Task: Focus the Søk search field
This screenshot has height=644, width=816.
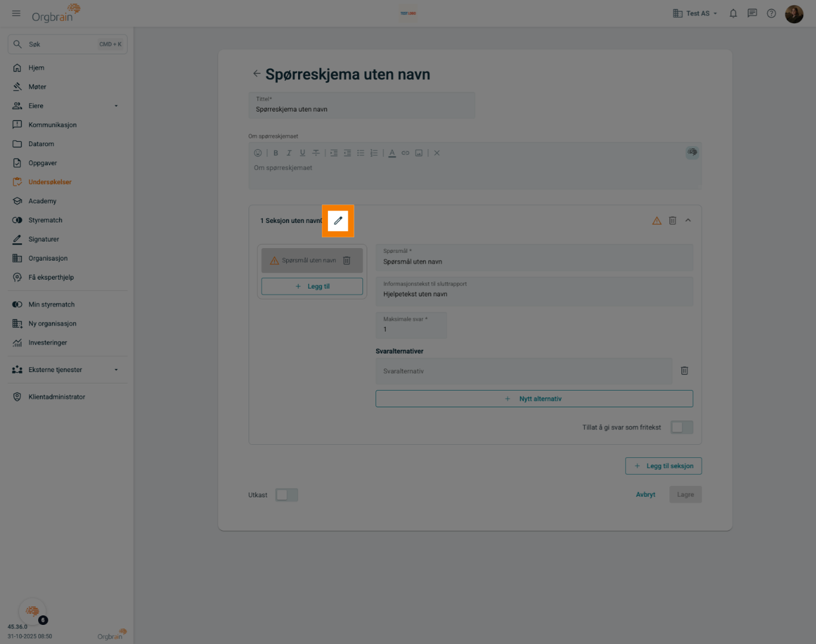Action: 67,44
